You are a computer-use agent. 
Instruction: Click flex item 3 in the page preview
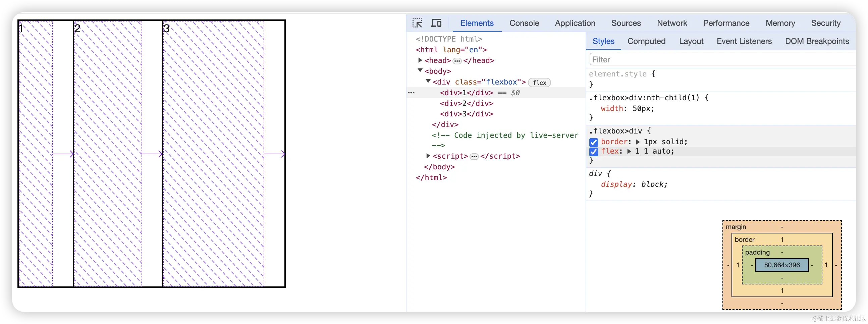pyautogui.click(x=224, y=154)
